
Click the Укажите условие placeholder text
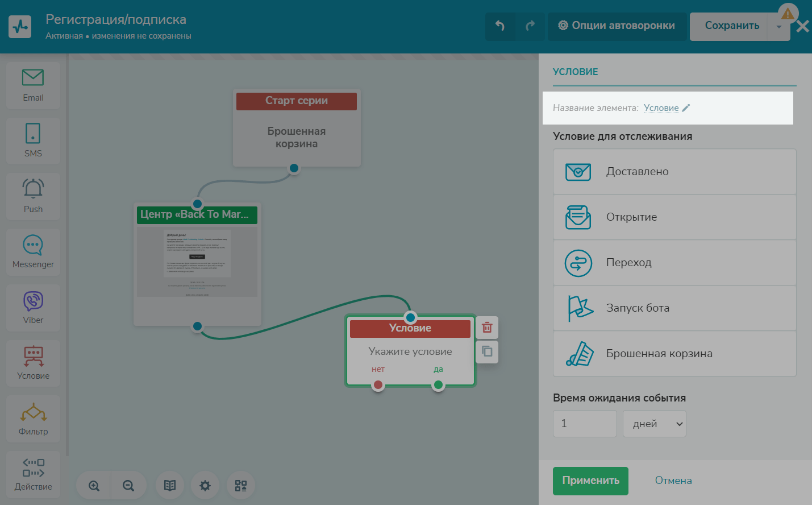pyautogui.click(x=410, y=351)
